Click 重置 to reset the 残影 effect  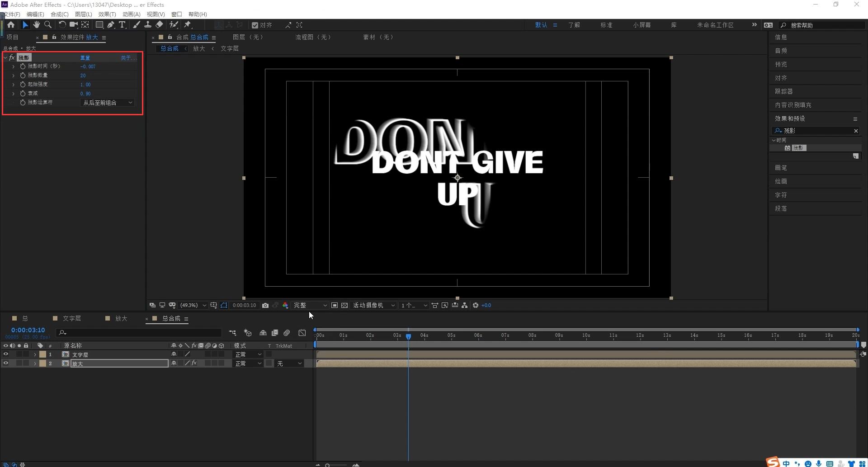[85, 58]
